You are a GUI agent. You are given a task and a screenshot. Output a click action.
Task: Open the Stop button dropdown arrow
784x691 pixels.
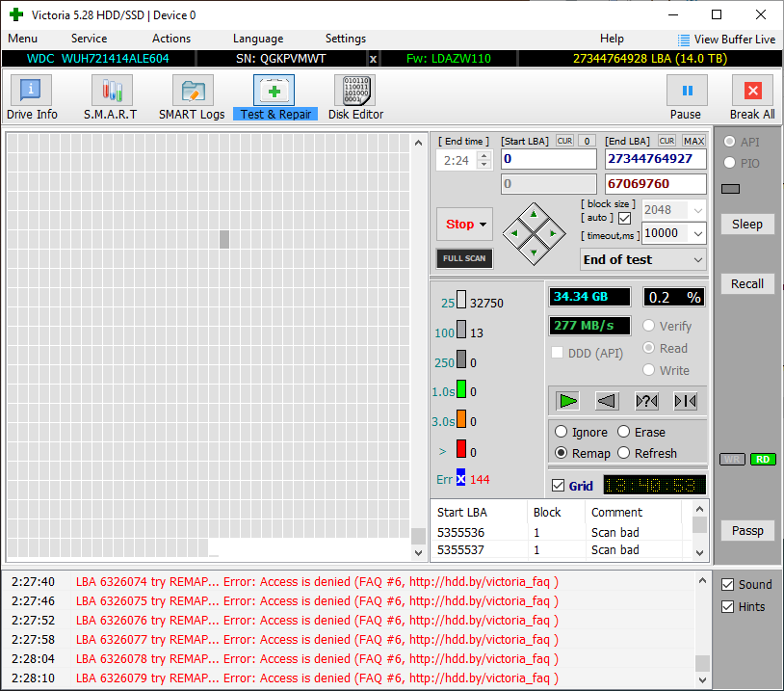pyautogui.click(x=483, y=225)
